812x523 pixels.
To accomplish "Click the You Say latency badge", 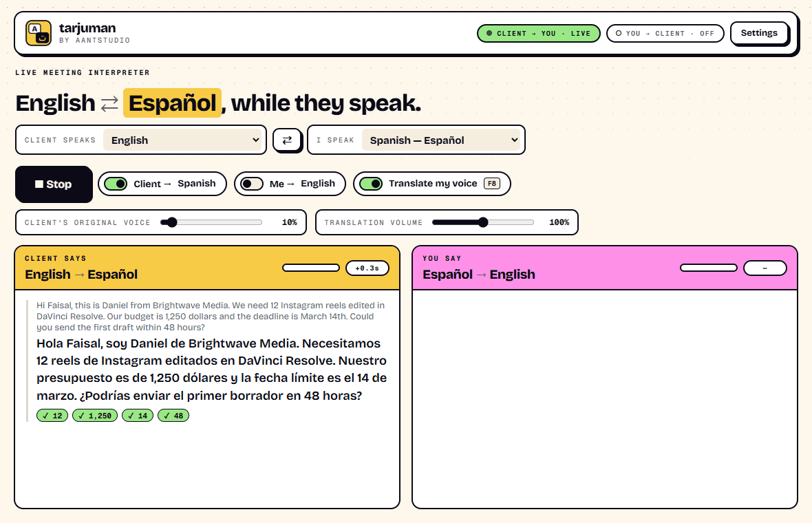I will 765,268.
